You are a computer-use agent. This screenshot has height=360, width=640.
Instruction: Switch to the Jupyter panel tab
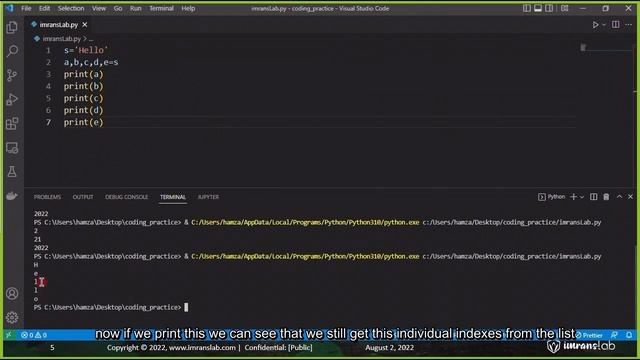coord(208,197)
